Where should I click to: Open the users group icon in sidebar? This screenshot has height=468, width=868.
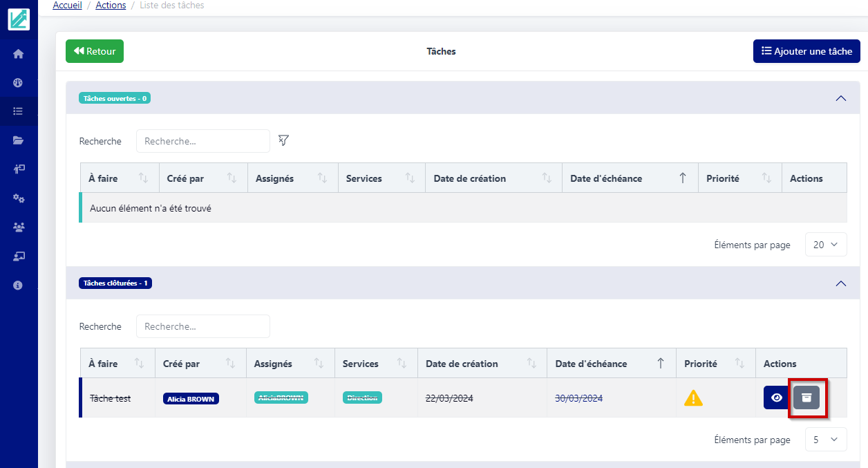pyautogui.click(x=19, y=227)
